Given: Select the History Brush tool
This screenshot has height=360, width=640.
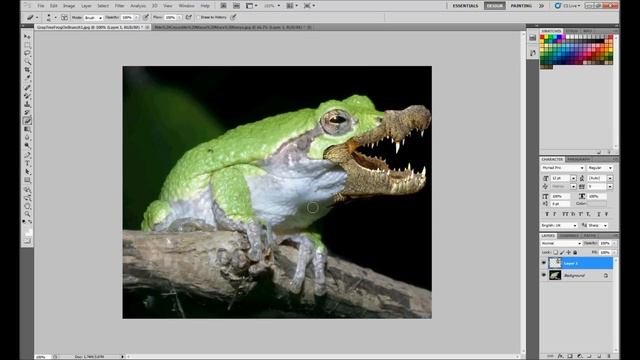Looking at the screenshot, I should pyautogui.click(x=27, y=112).
